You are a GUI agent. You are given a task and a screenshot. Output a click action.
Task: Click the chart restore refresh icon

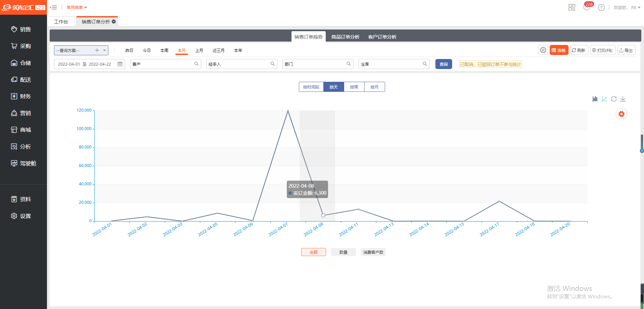(614, 99)
